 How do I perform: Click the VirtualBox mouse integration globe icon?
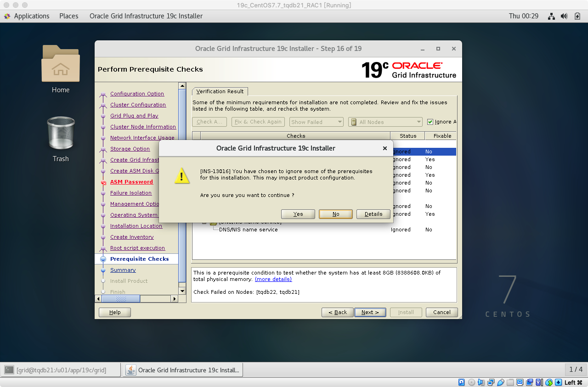pyautogui.click(x=548, y=382)
